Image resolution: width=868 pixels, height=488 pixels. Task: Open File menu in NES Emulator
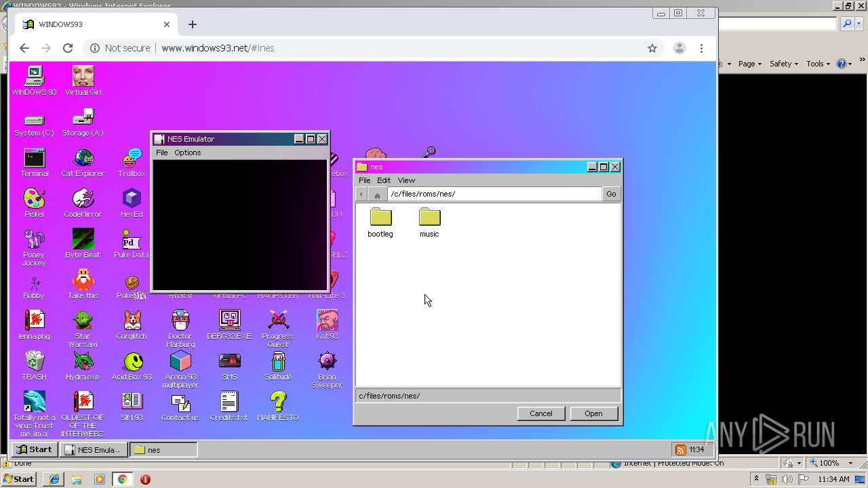click(162, 152)
